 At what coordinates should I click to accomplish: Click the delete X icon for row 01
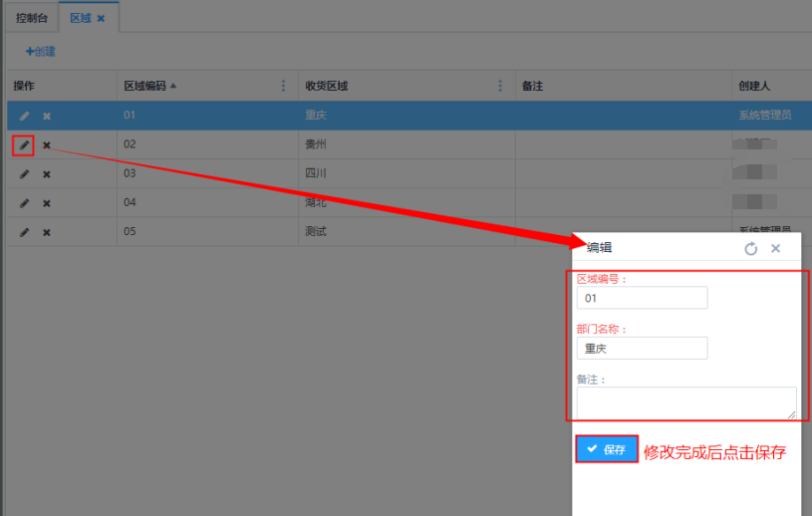coord(46,117)
